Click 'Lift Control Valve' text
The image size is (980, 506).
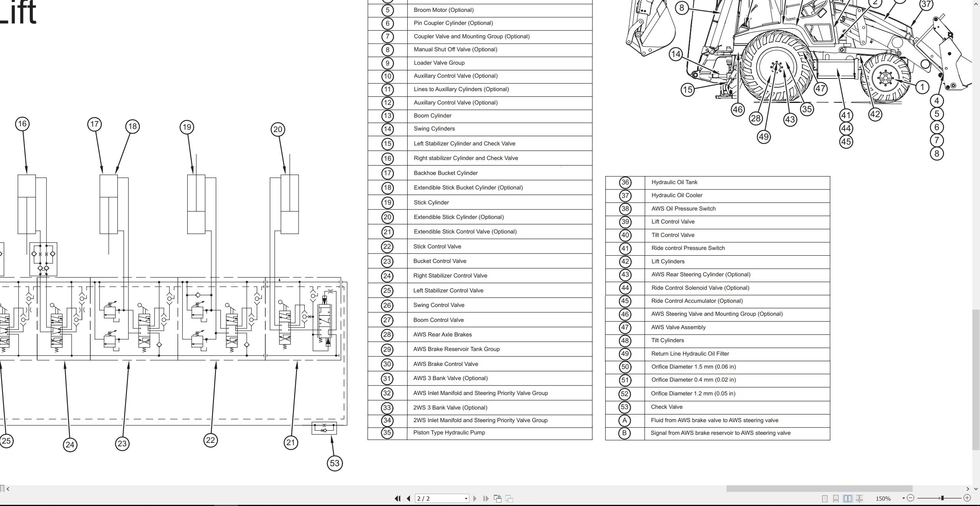(673, 222)
